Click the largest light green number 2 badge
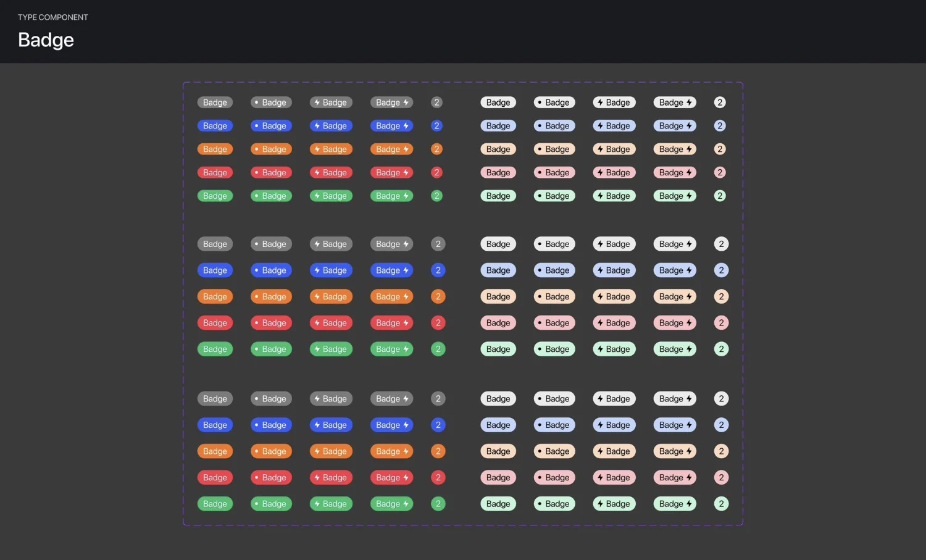Screen dimensions: 926x560 721,504
